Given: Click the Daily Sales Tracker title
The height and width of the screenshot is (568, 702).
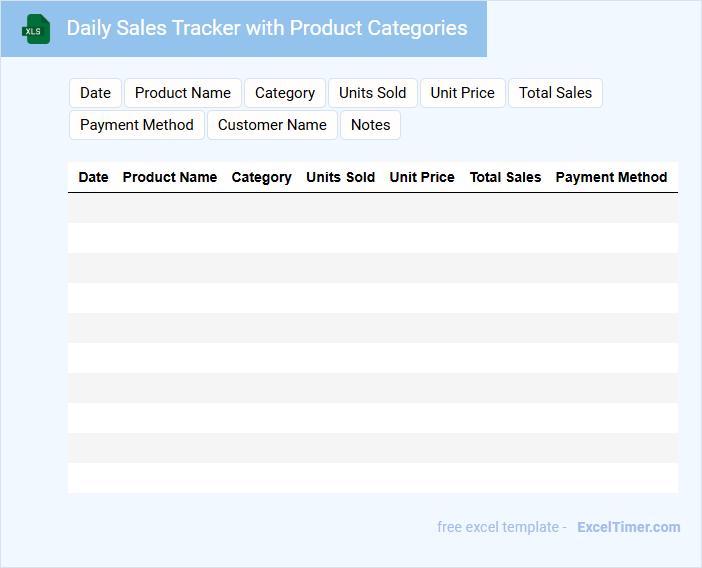Looking at the screenshot, I should click(267, 28).
